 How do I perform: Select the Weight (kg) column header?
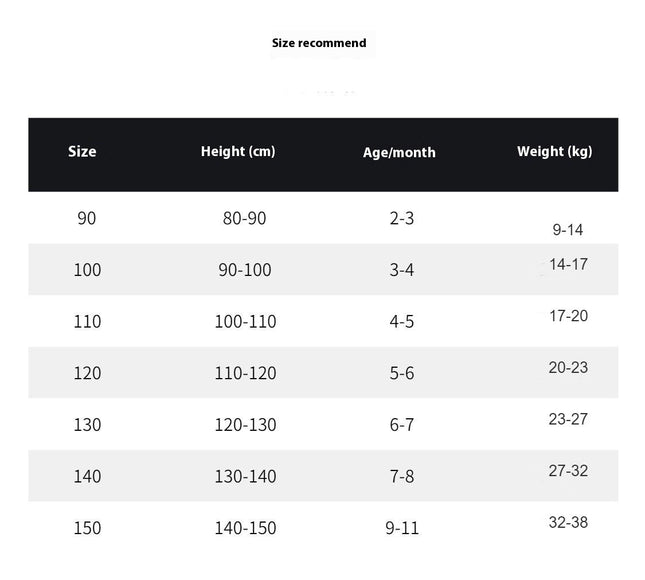pos(555,151)
